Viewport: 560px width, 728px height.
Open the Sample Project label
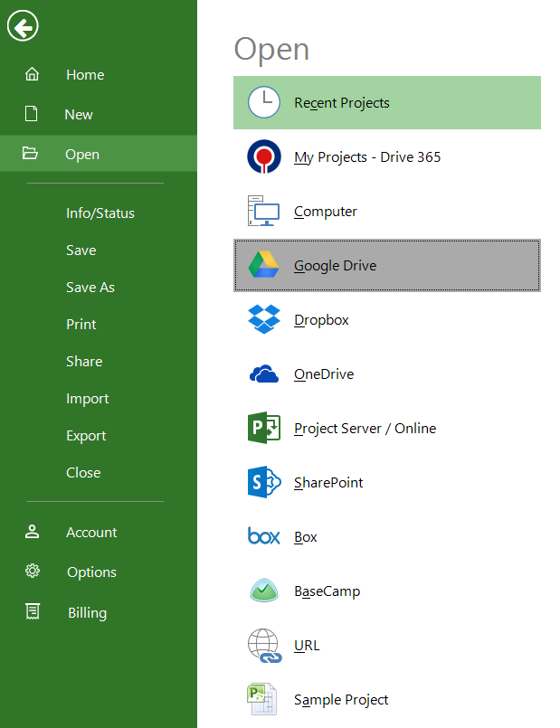(x=341, y=700)
